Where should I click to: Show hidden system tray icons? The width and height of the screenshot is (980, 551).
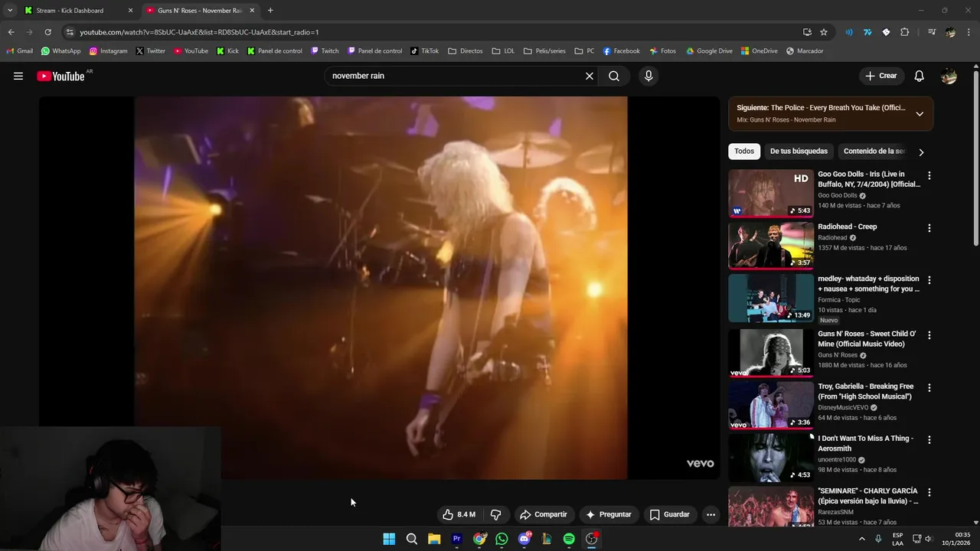(x=862, y=539)
